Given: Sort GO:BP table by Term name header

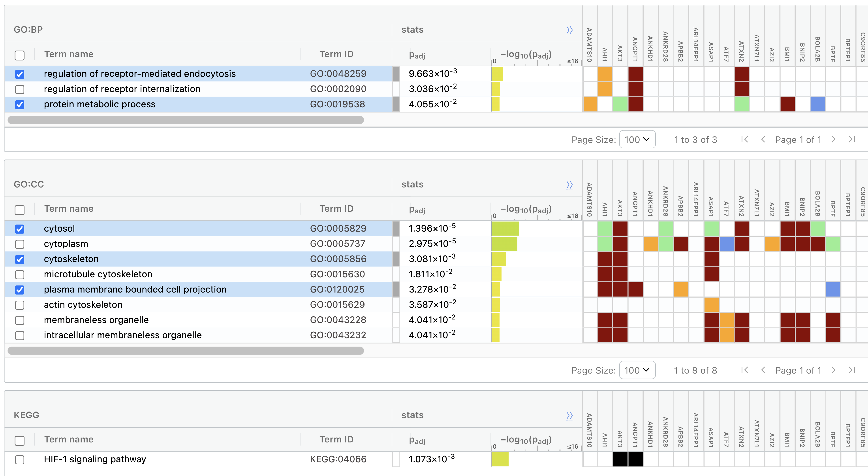Looking at the screenshot, I should [x=69, y=54].
